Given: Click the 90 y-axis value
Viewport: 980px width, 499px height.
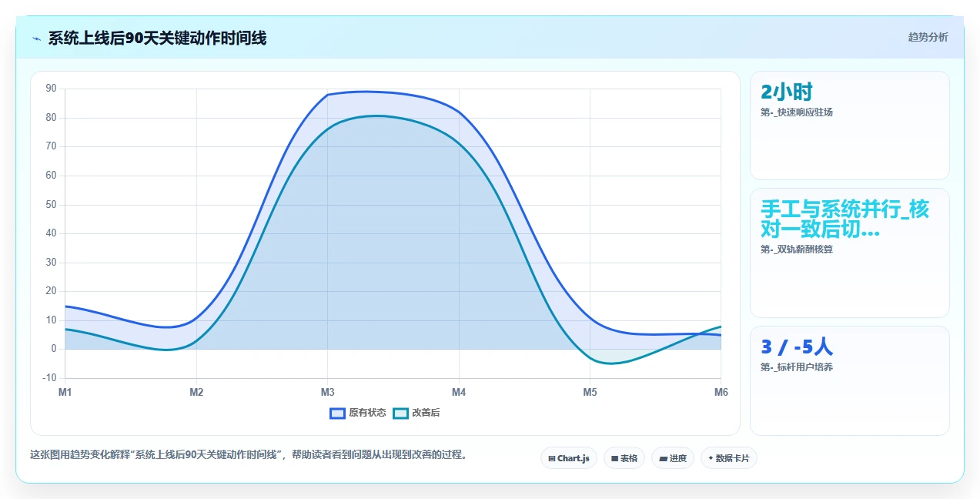Looking at the screenshot, I should click(52, 89).
